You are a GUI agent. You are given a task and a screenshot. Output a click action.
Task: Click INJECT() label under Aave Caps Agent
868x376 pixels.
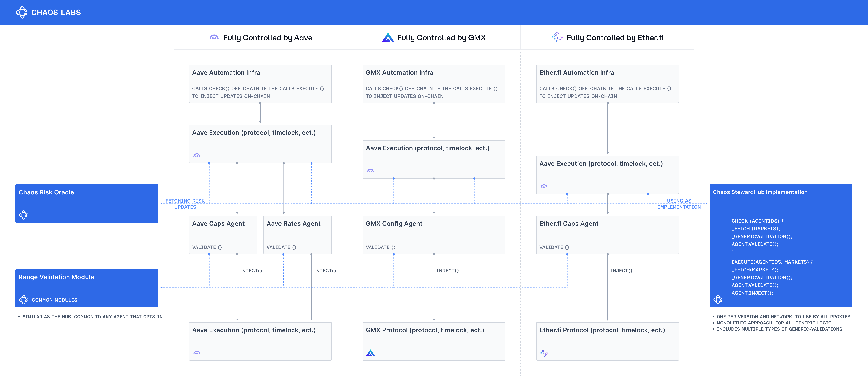tap(250, 271)
